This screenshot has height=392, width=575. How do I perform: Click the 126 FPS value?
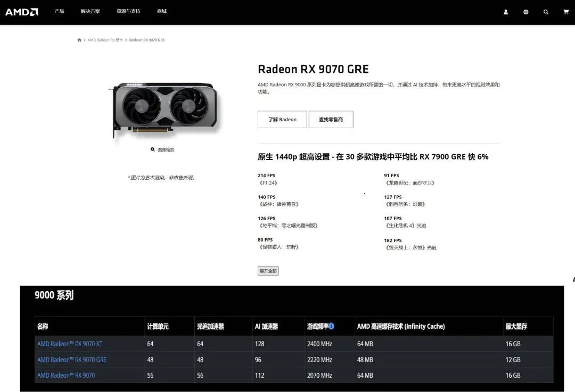point(267,219)
